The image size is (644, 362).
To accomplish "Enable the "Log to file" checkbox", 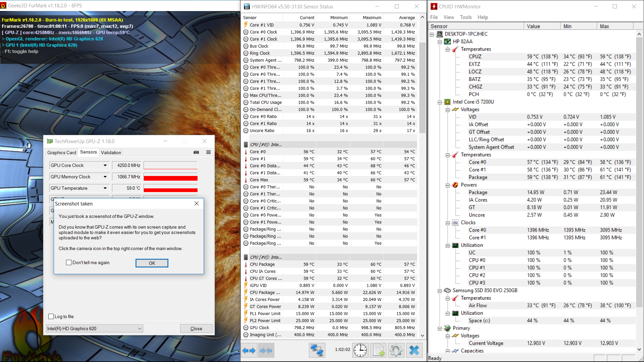I will [51, 316].
